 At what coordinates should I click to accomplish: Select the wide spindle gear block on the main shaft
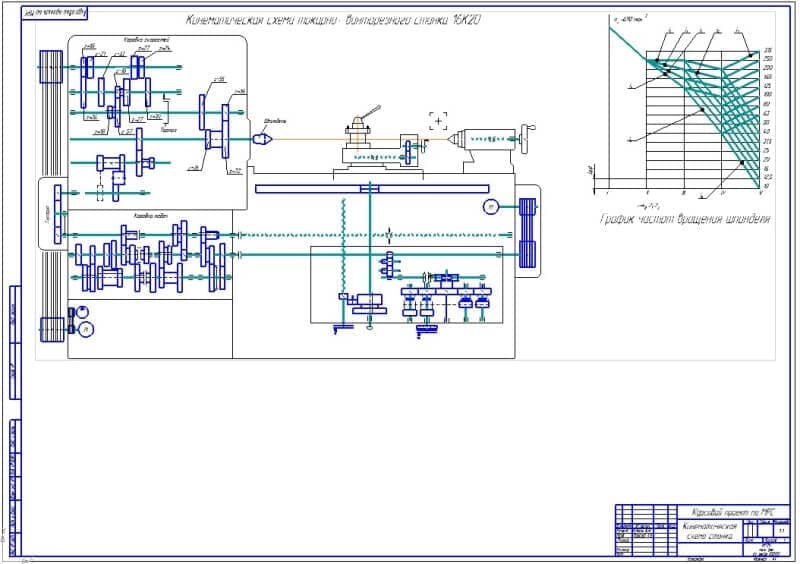pyautogui.click(x=219, y=139)
